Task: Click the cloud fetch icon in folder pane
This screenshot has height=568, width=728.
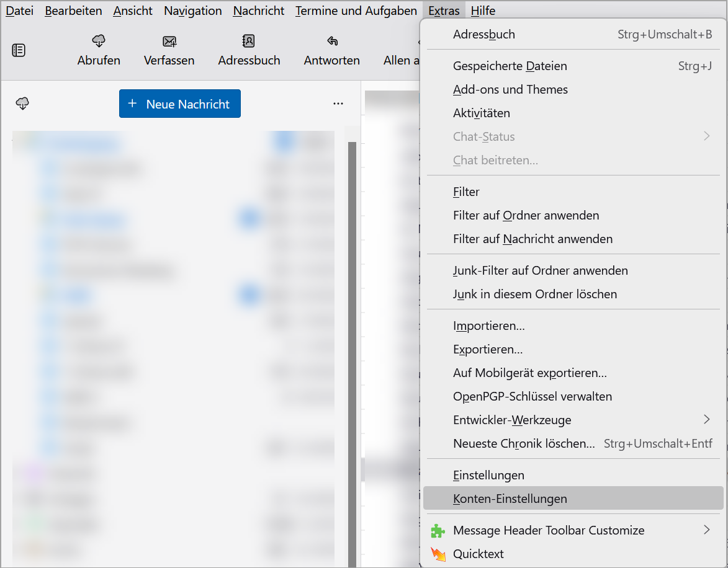Action: point(23,104)
